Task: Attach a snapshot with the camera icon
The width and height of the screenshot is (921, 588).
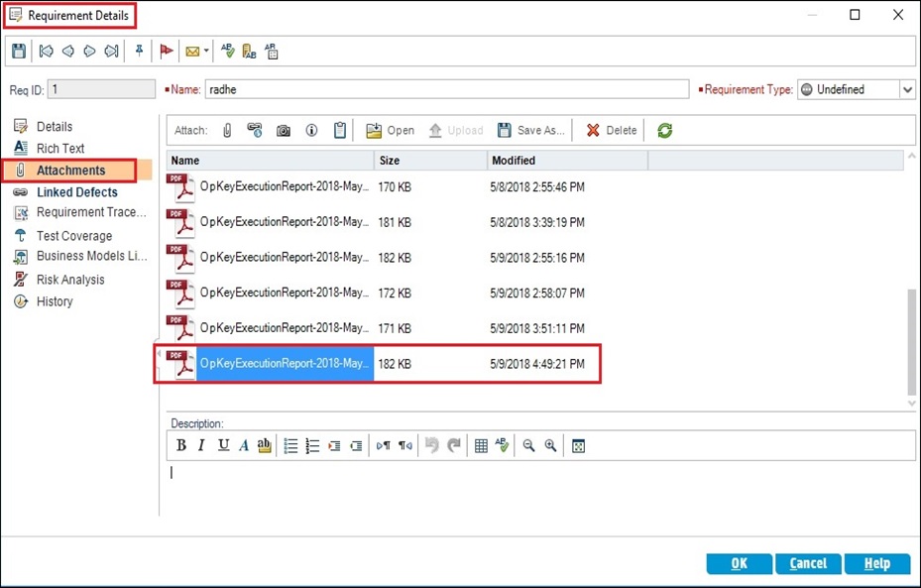Action: coord(284,130)
